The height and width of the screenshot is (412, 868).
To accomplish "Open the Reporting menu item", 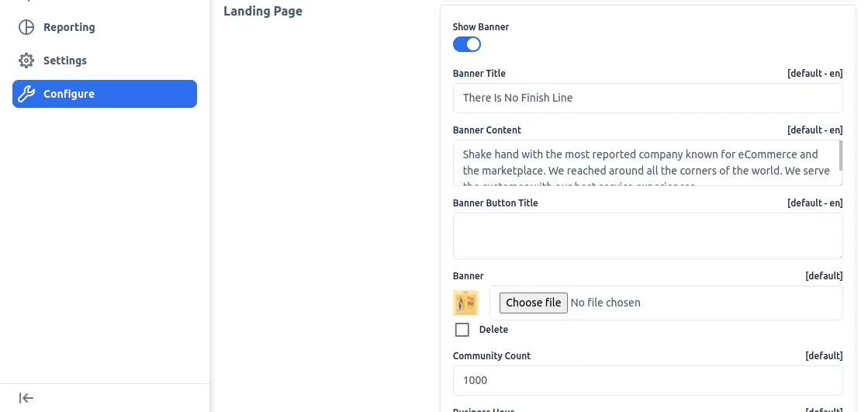I will tap(69, 27).
